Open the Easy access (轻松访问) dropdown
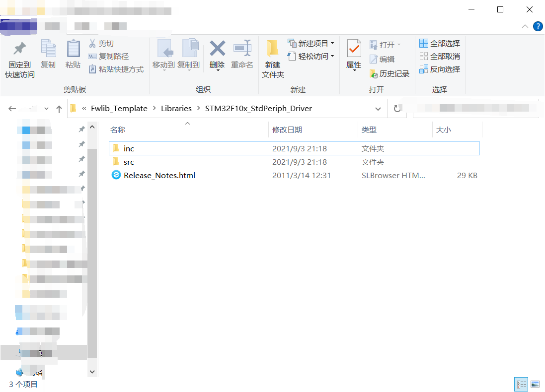 click(311, 56)
